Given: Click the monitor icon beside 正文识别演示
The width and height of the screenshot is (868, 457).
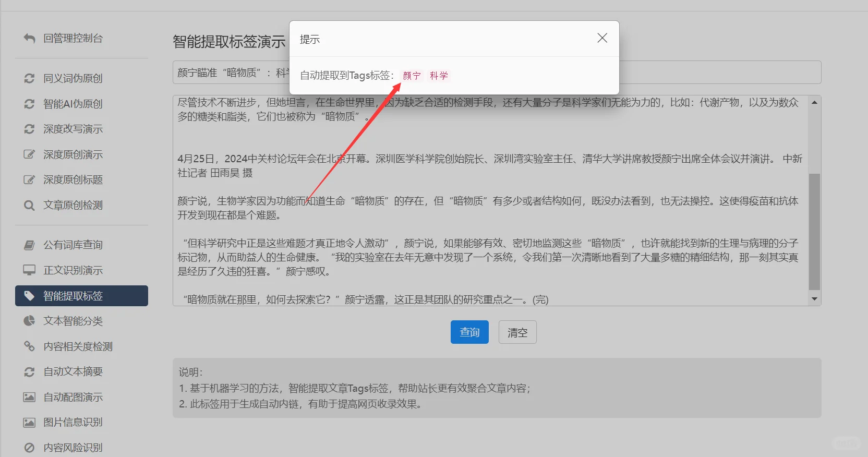Looking at the screenshot, I should click(29, 270).
